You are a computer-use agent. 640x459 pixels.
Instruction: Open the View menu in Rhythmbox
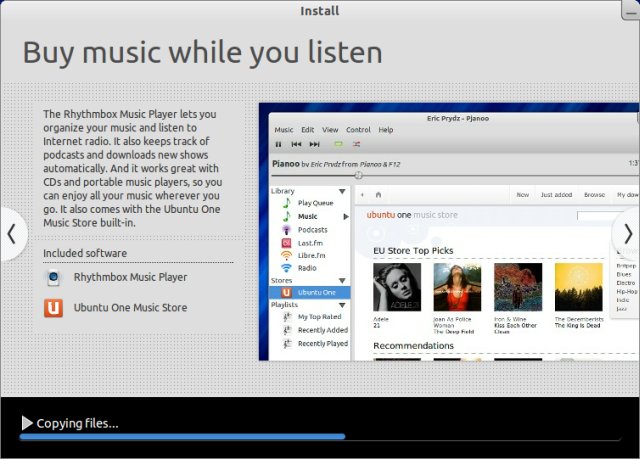coord(330,130)
